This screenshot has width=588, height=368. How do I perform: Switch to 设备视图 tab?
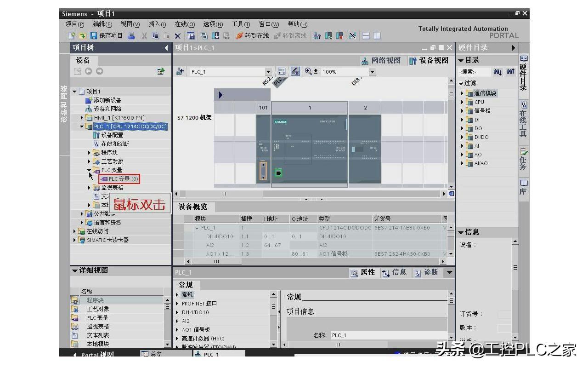429,61
